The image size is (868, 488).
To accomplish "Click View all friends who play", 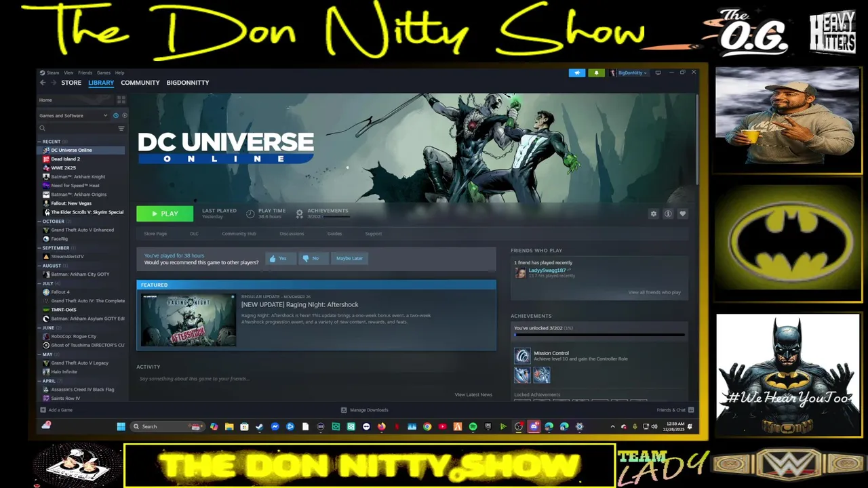I will click(654, 292).
